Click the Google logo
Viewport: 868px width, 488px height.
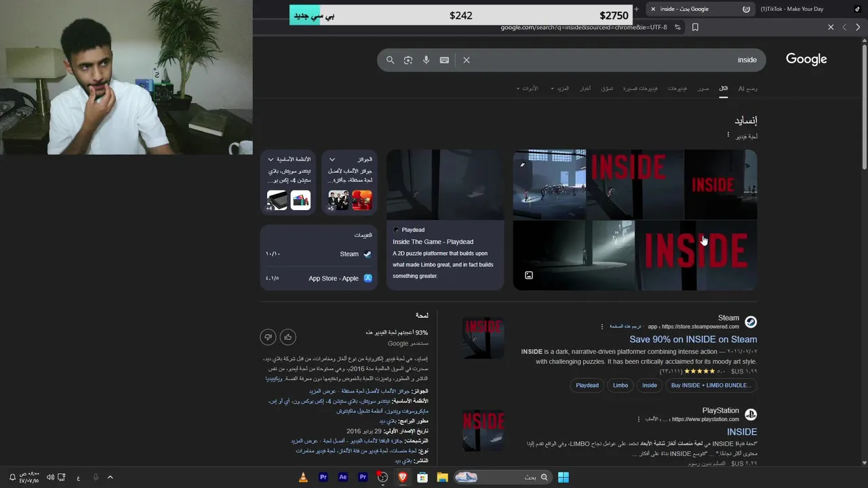click(x=806, y=59)
